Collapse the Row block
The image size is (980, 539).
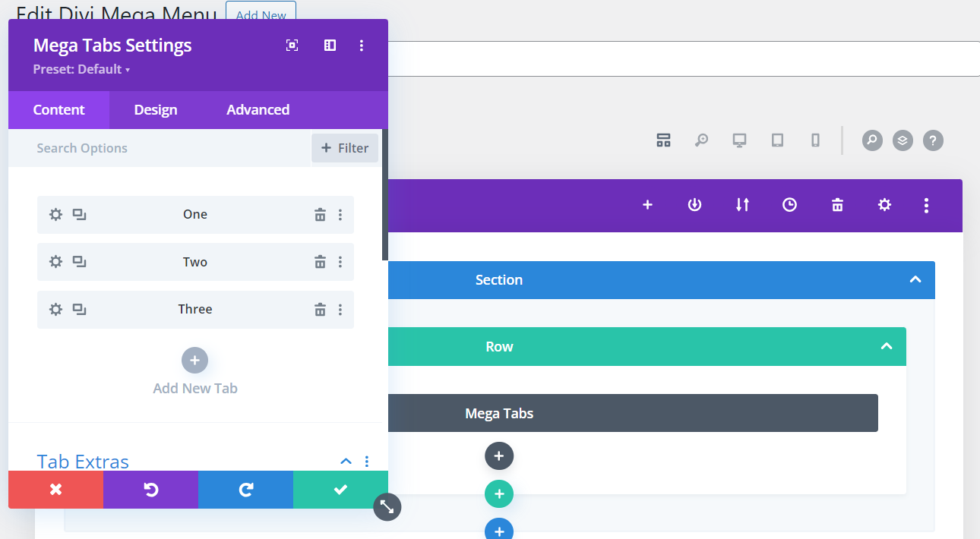coord(887,346)
